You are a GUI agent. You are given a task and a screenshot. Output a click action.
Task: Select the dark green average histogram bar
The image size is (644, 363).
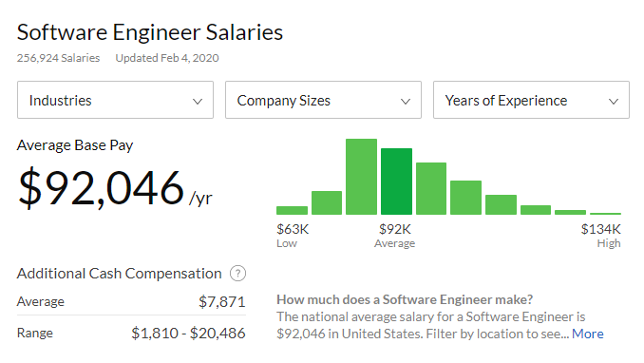point(396,181)
